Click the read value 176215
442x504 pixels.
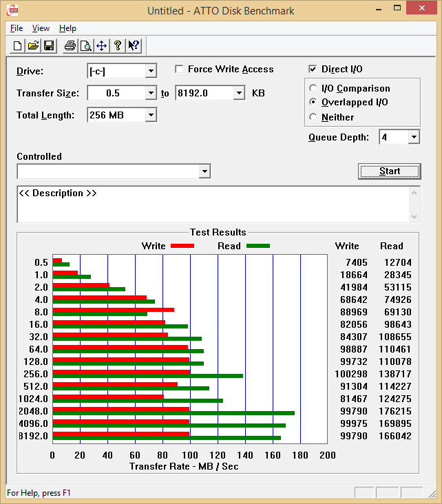point(395,411)
